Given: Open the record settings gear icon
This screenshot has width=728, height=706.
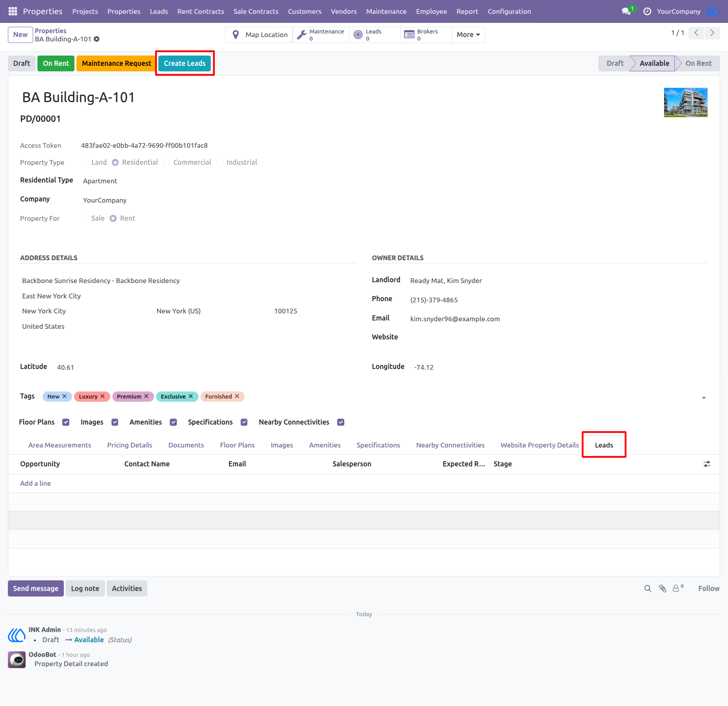Looking at the screenshot, I should click(x=97, y=39).
